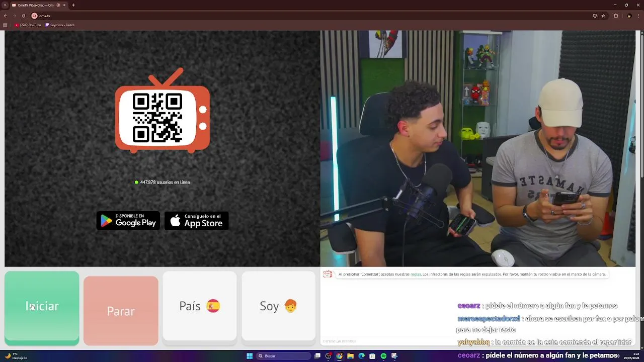Open Task View on the taskbar
The height and width of the screenshot is (362, 644).
pos(317,356)
